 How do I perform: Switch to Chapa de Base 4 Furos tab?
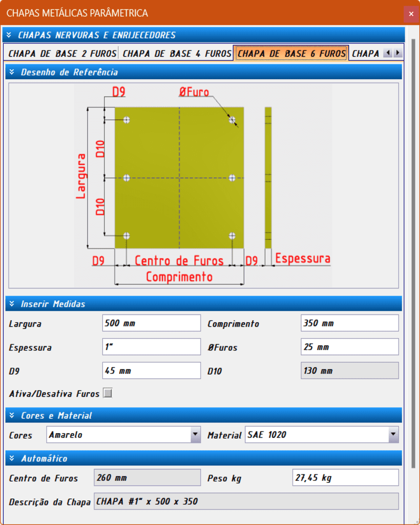(177, 54)
